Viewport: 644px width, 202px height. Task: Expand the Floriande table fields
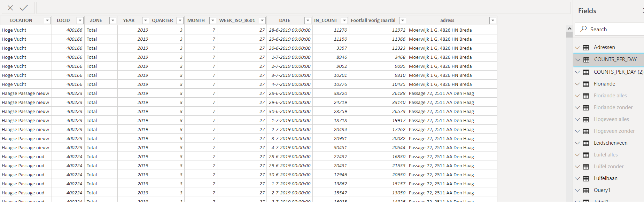[577, 84]
